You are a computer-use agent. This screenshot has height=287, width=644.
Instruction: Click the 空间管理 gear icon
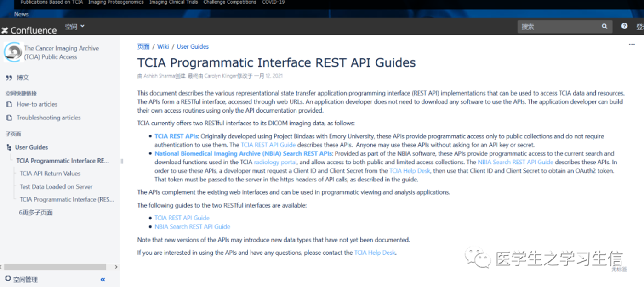pyautogui.click(x=8, y=279)
